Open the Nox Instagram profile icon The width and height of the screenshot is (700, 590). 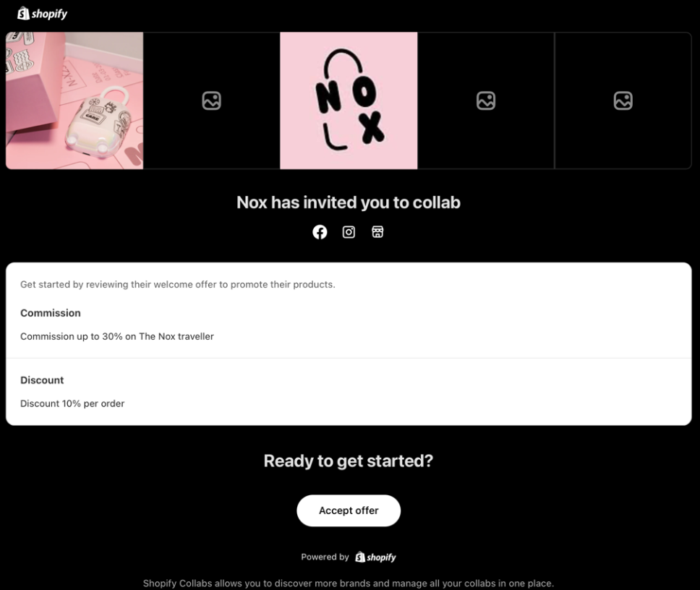coord(349,232)
